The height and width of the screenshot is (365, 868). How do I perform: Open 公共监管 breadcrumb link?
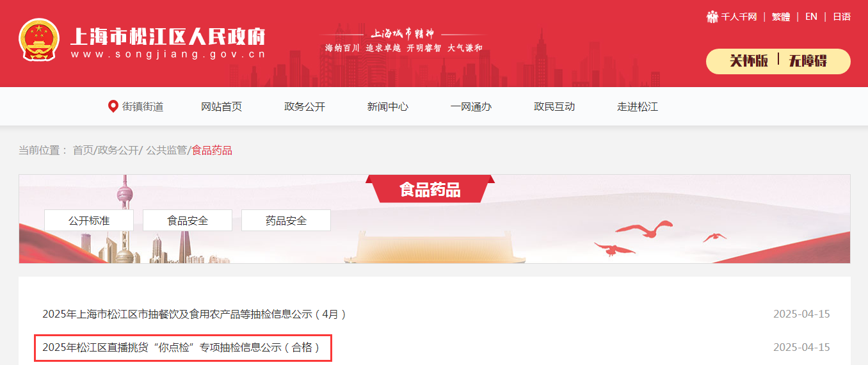point(166,150)
